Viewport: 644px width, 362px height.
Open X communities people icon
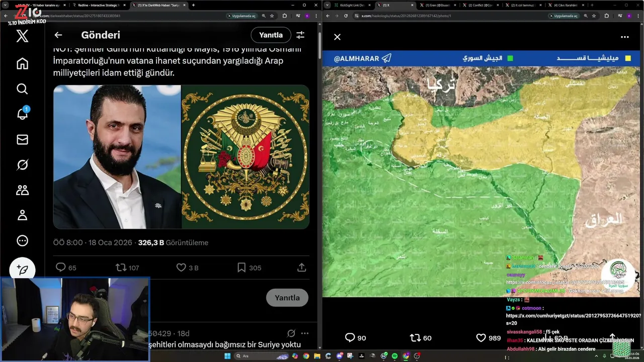22,190
